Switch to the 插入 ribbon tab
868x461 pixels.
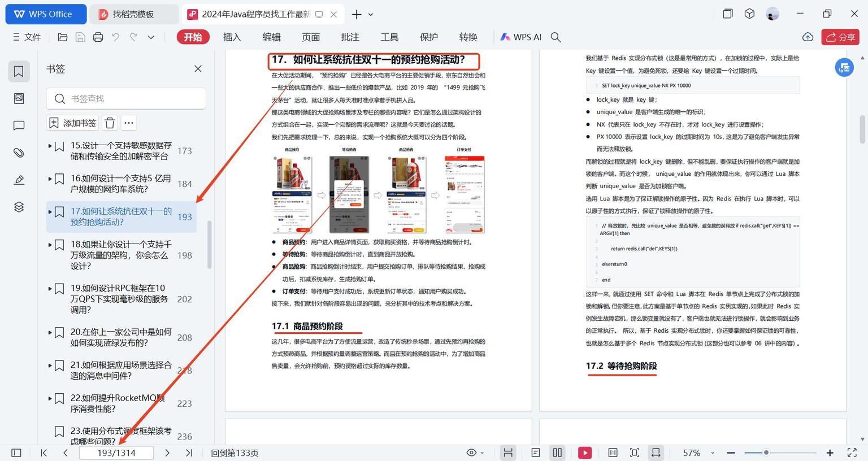tap(232, 37)
